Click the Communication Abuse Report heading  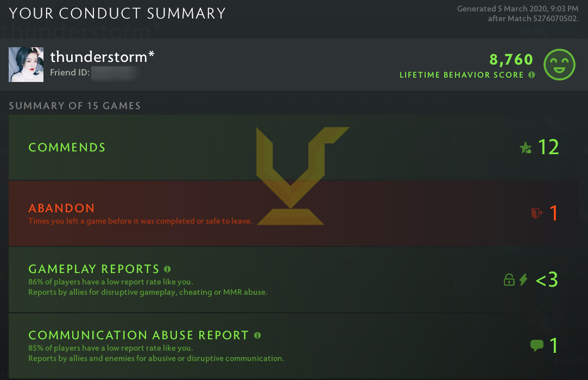138,335
